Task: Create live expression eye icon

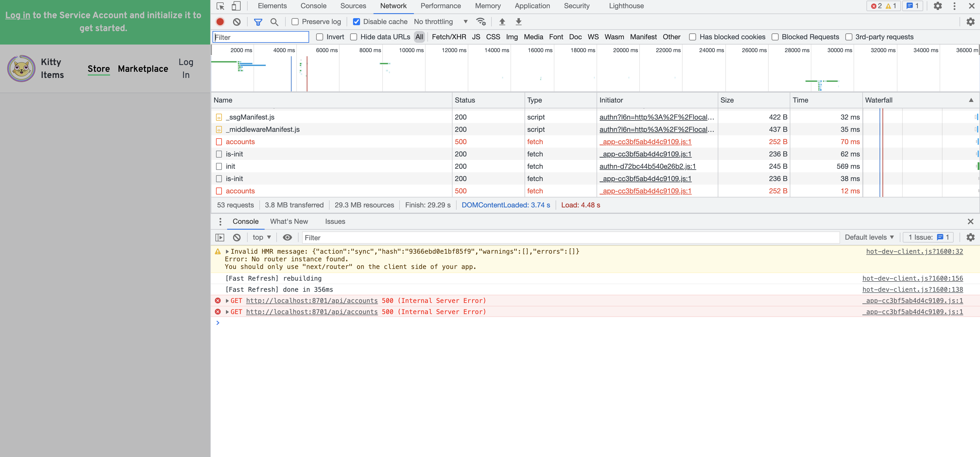Action: pos(288,237)
